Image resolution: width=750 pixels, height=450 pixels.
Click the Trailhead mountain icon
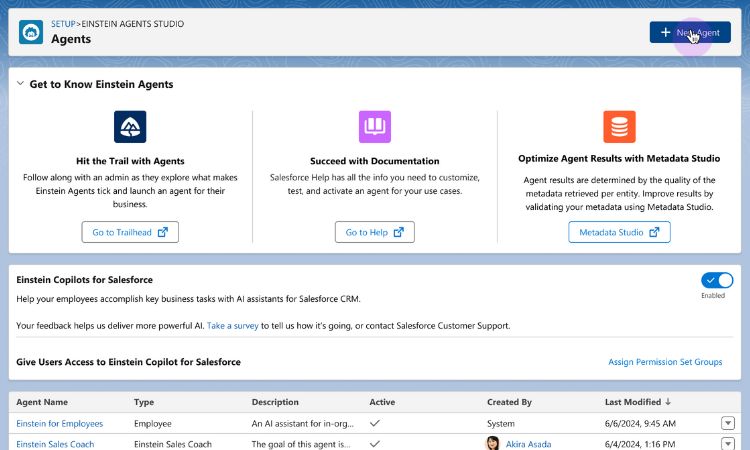(130, 127)
